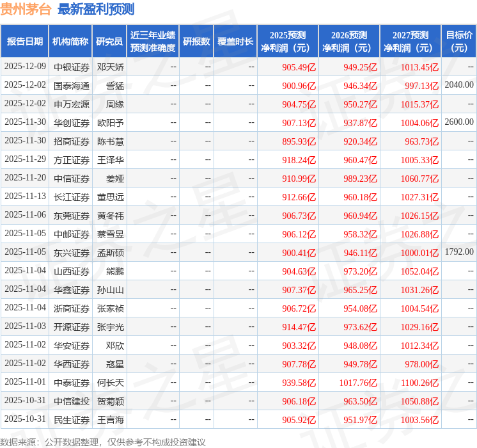477x448 pixels.
Task: Click the 贵州茅台 stock name title
Action: [26, 9]
